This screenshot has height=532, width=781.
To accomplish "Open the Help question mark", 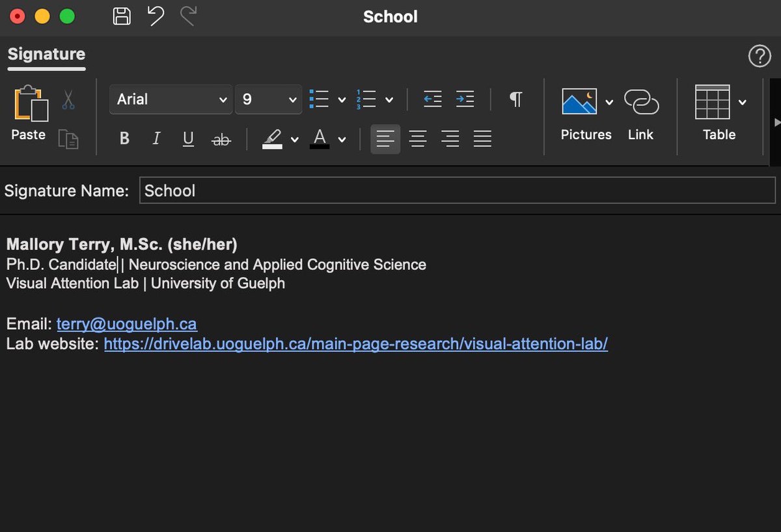I will 760,57.
